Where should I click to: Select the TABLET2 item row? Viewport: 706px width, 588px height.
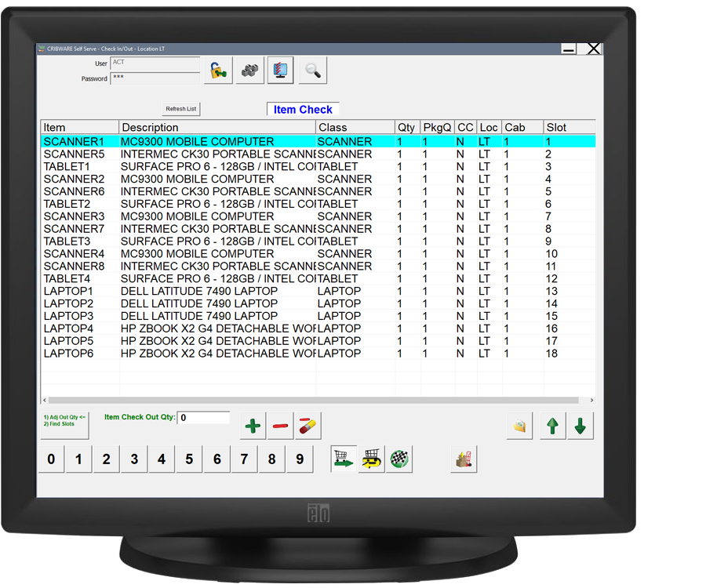click(318, 204)
